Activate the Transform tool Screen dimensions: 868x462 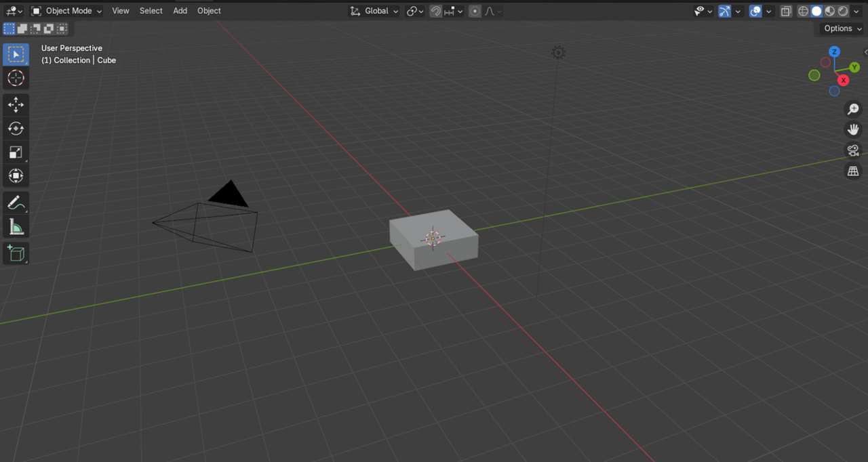[16, 176]
